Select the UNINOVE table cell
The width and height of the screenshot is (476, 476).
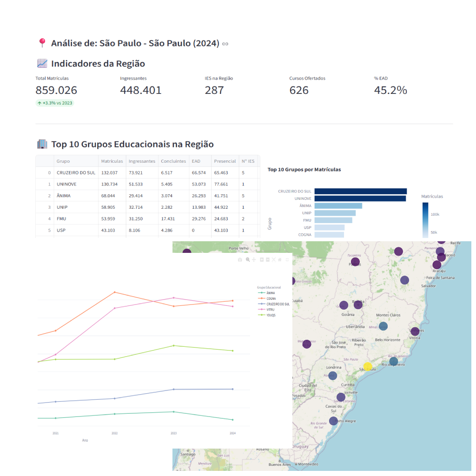(76, 184)
